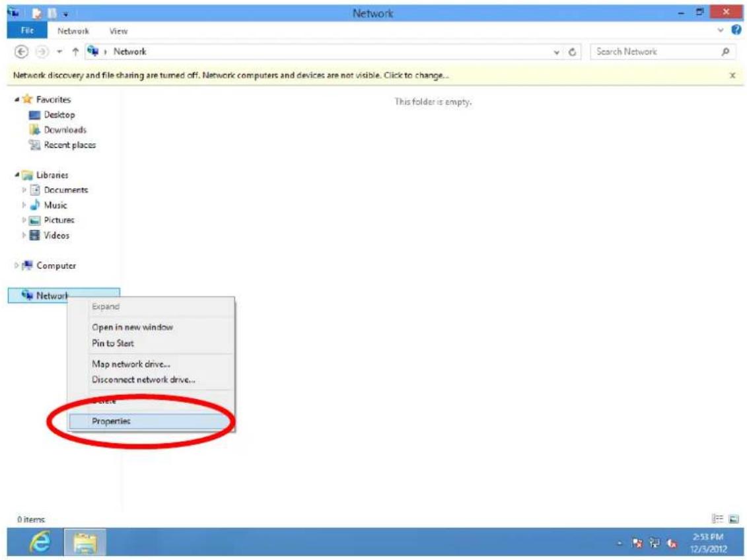Image resolution: width=747 pixels, height=560 pixels.
Task: Click File Explorer taskbar icon
Action: (x=85, y=542)
